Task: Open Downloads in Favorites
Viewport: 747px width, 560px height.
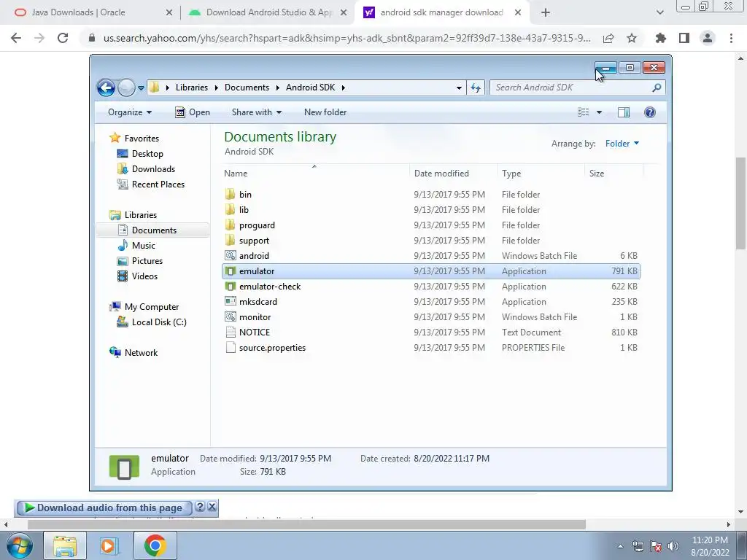Action: coord(153,169)
